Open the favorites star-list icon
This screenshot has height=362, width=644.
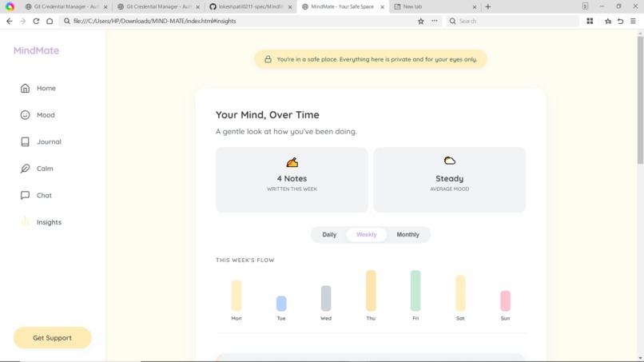(608, 21)
